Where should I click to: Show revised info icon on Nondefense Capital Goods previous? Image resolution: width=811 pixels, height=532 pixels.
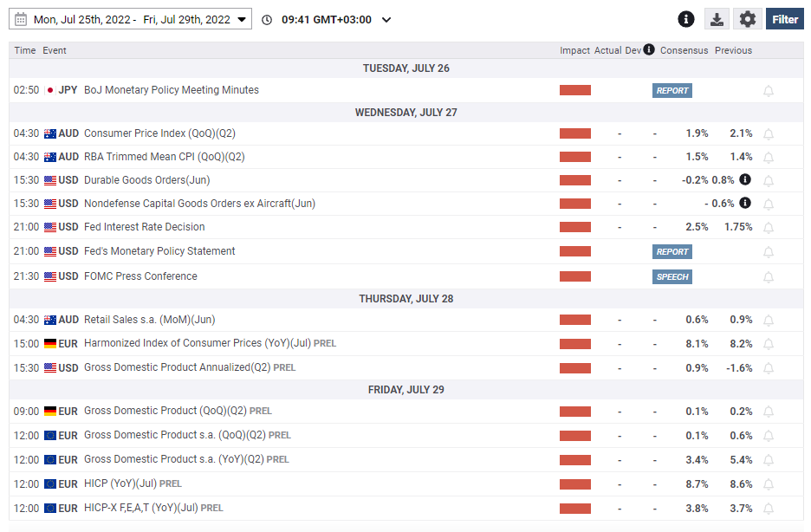[745, 203]
